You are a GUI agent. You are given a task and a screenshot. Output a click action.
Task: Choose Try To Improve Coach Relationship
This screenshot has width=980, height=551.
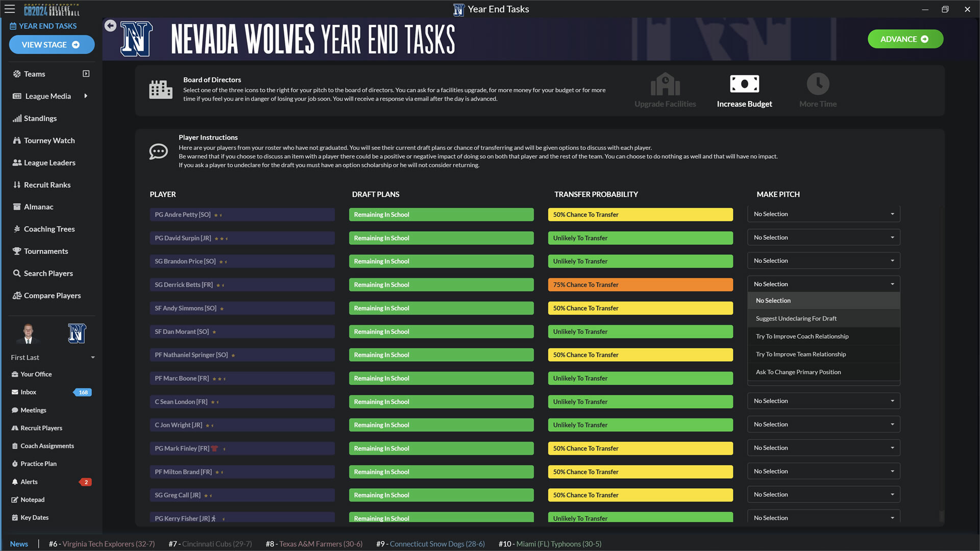pyautogui.click(x=802, y=336)
